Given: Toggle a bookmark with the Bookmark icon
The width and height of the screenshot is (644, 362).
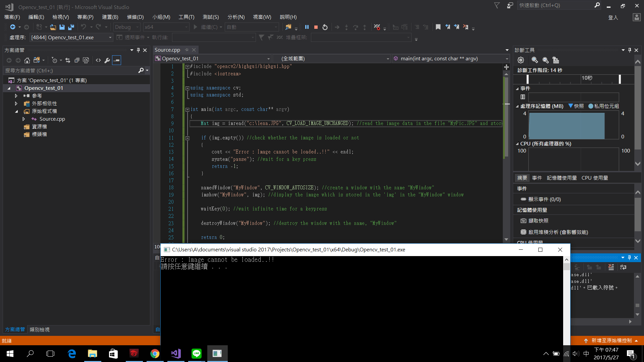Looking at the screenshot, I should [438, 27].
